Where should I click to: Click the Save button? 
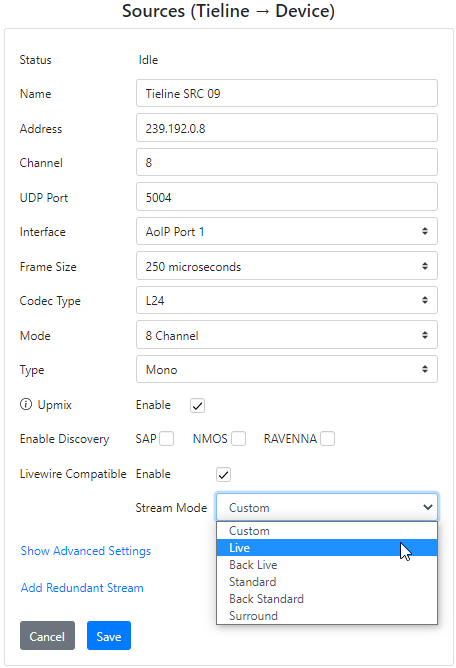[109, 636]
